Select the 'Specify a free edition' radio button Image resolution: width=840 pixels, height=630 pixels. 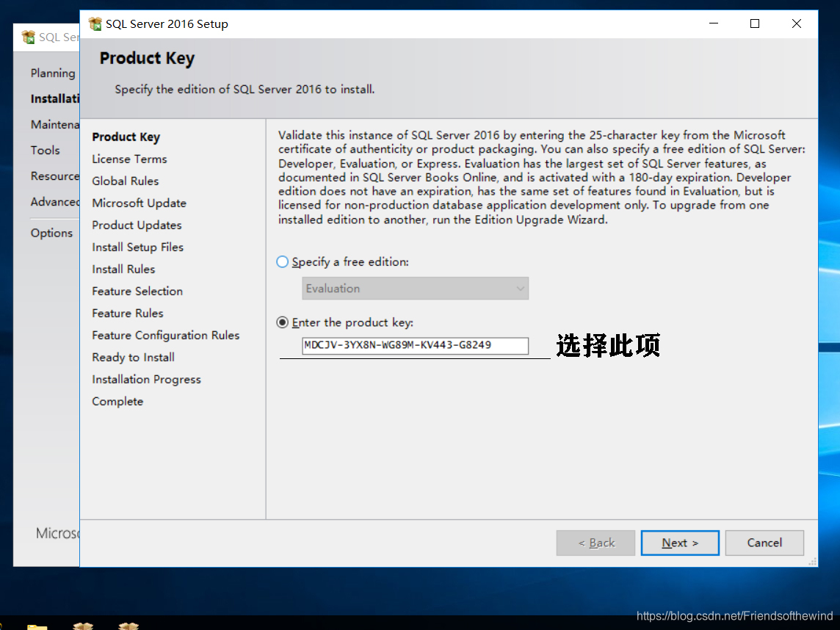282,262
